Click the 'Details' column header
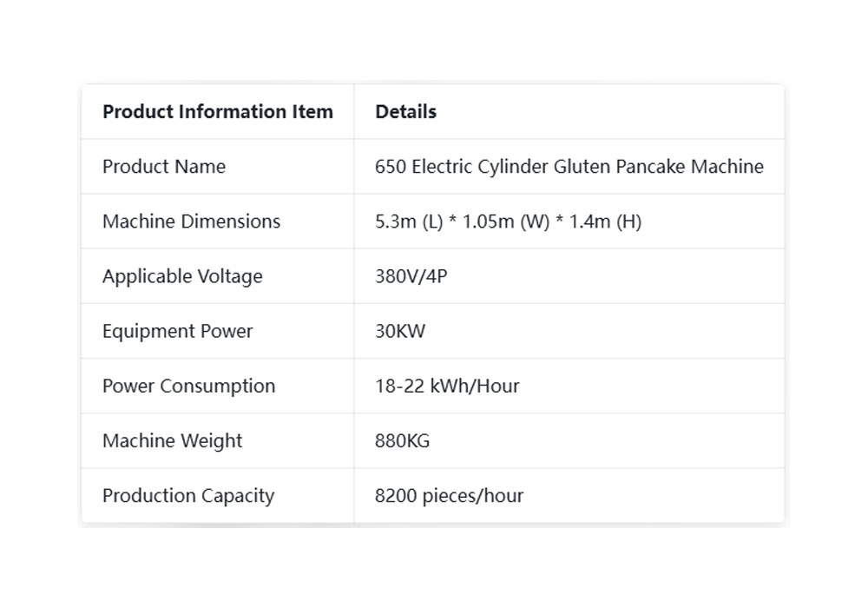 tap(405, 112)
